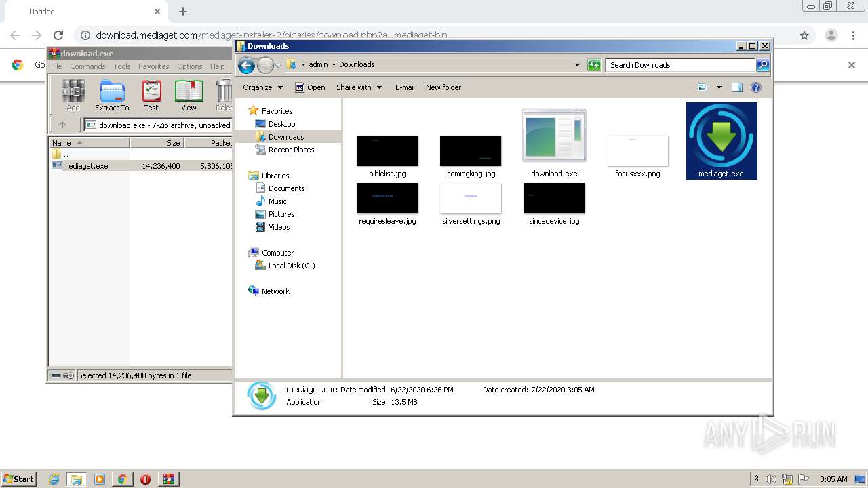The height and width of the screenshot is (488, 868).
Task: Open recent locations dropdown next to Forward
Action: click(x=278, y=66)
